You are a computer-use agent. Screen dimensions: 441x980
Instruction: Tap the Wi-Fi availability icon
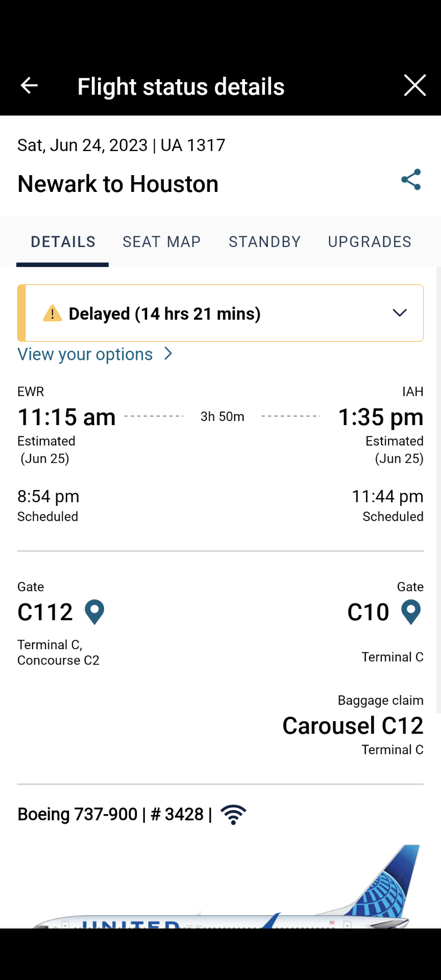[x=233, y=815]
